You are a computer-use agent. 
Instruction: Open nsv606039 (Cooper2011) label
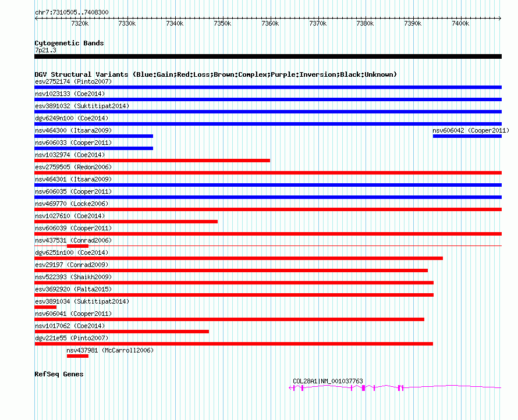pyautogui.click(x=73, y=228)
